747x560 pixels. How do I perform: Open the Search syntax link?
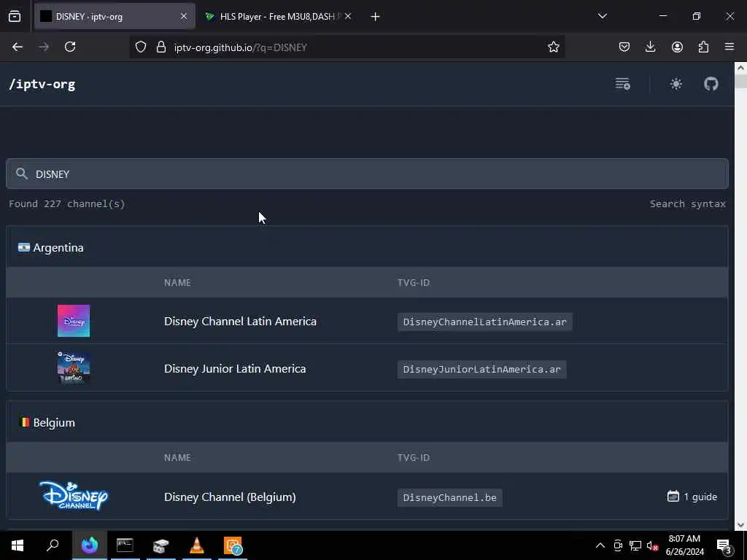(687, 204)
